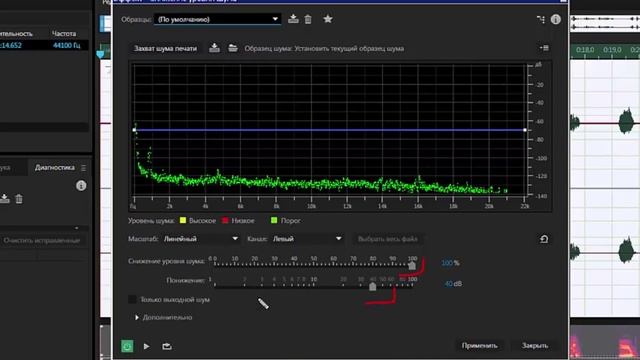Click 'Захват шума печати' button
Screen dimensions: 640x360
pos(165,48)
